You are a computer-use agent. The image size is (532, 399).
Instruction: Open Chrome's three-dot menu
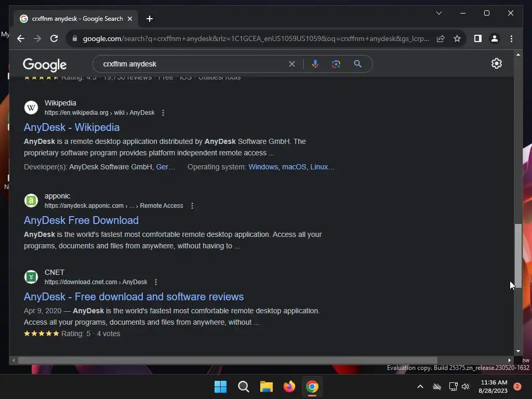511,38
